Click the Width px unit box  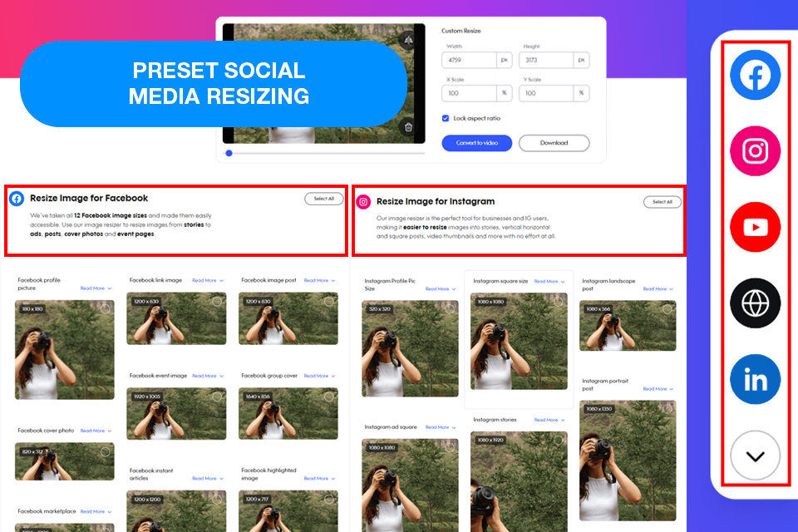coord(505,60)
